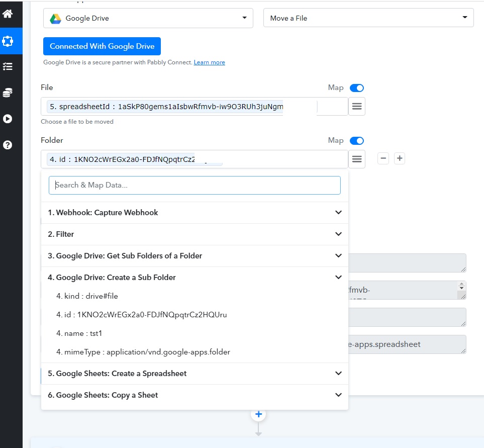Select 4. id : 1KNO2cWrEGx2a0 entry
Screen dimensions: 484x448
pos(141,315)
